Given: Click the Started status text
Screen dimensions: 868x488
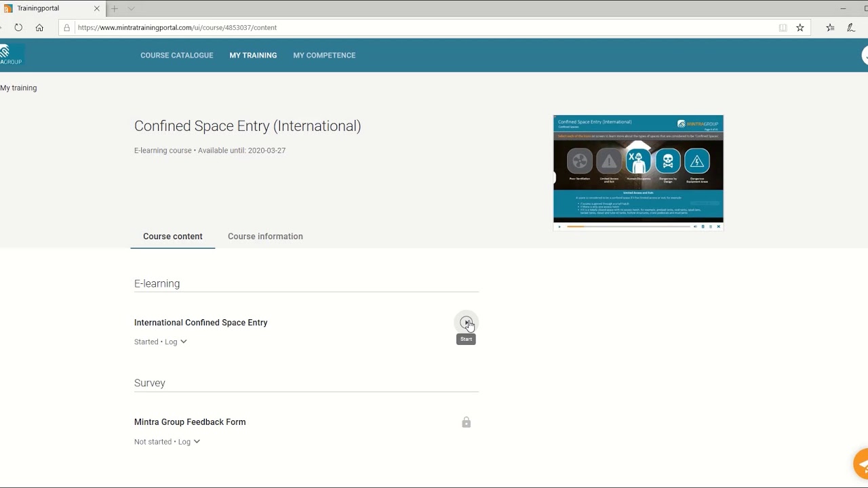Looking at the screenshot, I should pyautogui.click(x=146, y=342).
